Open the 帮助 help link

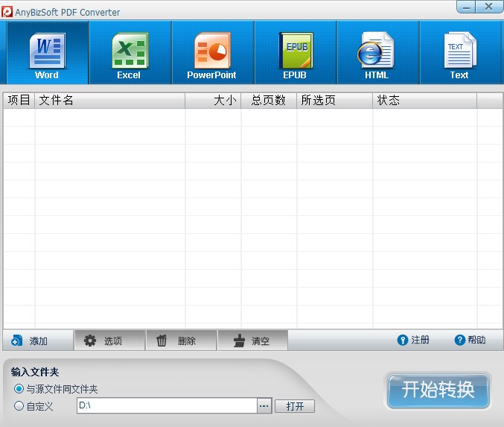click(x=470, y=340)
